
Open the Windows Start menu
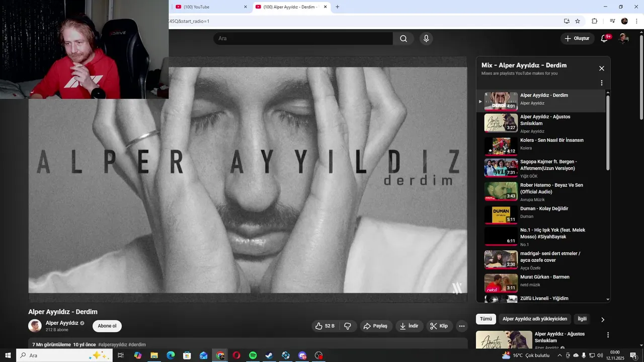(8, 355)
